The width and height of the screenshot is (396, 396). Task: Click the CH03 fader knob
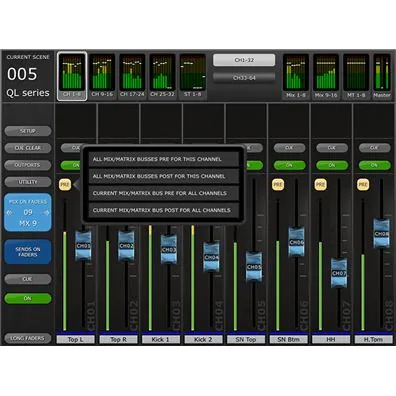[x=169, y=250]
